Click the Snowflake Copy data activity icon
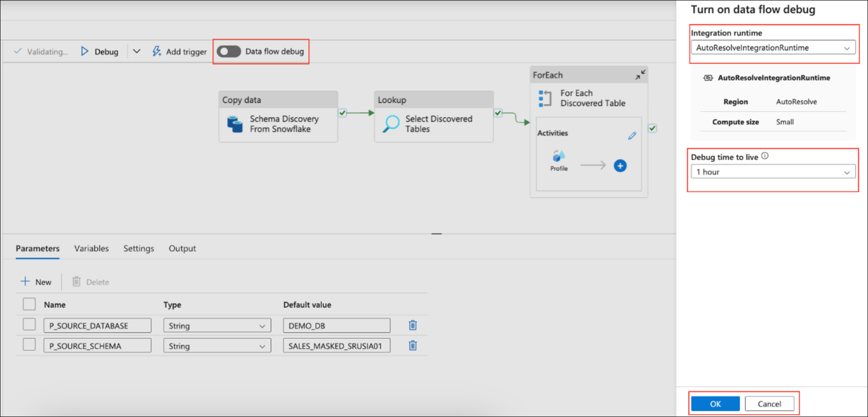This screenshot has width=868, height=417. (235, 124)
